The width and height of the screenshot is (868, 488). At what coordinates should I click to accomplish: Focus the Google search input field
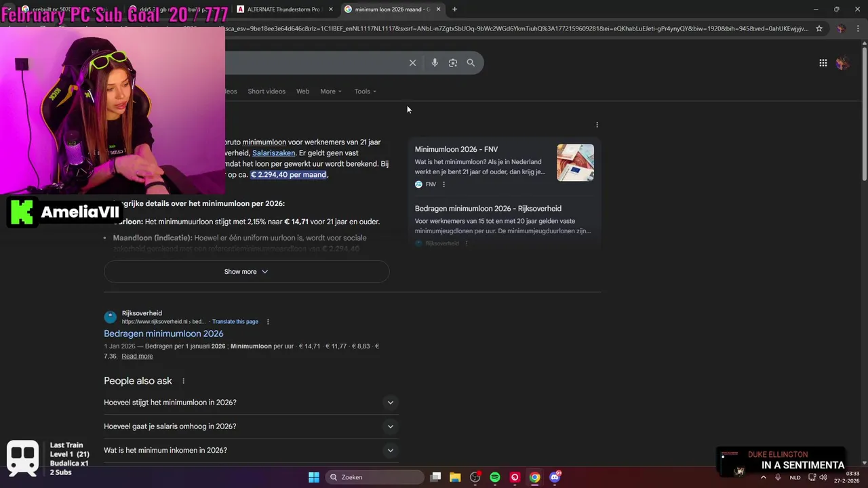315,62
